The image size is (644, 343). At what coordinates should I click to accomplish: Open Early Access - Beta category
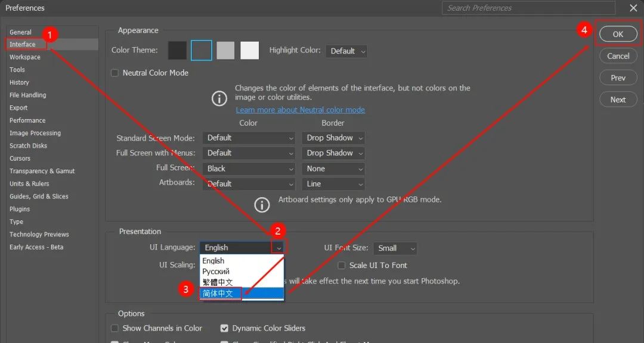36,247
